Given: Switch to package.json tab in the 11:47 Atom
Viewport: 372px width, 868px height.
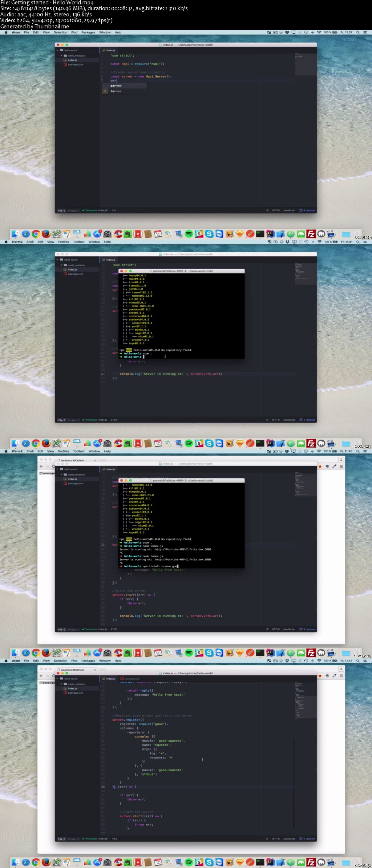Looking at the screenshot, I should (x=130, y=679).
